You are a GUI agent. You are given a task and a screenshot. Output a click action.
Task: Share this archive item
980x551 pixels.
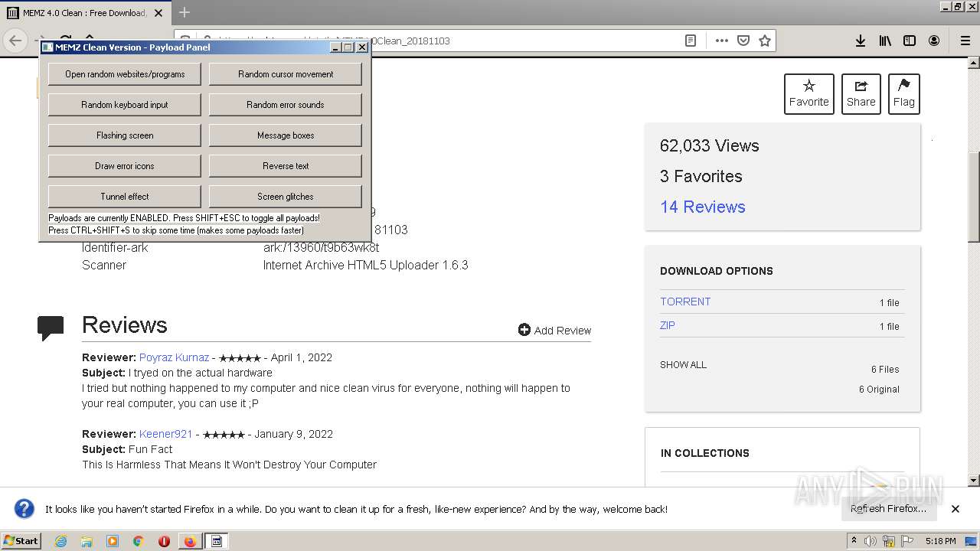(861, 94)
